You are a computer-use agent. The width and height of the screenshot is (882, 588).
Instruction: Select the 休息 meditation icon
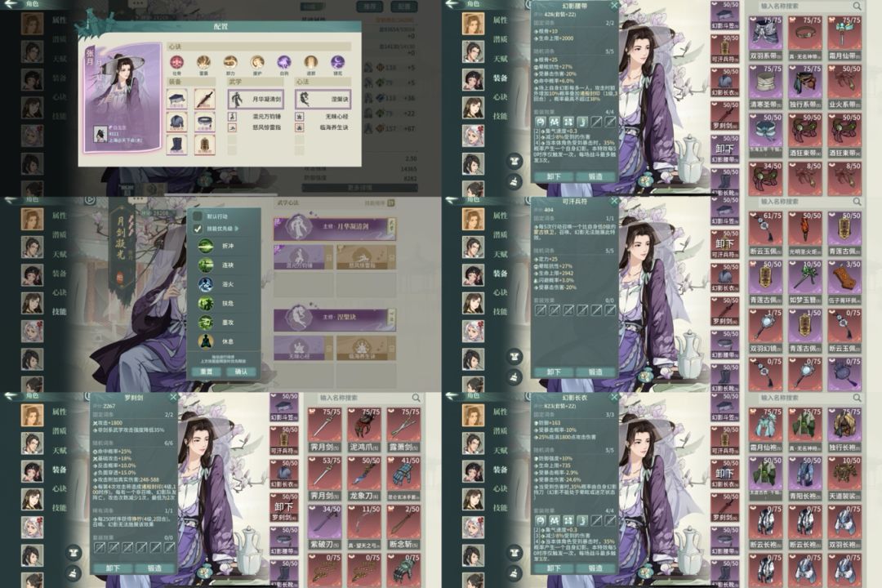coord(206,341)
